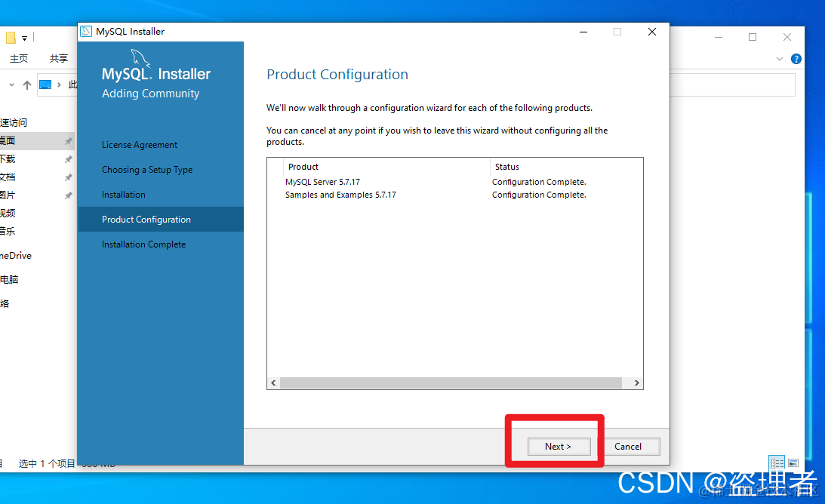Select 此电脑 in Explorer navigation pane
Image resolution: width=825 pixels, height=504 pixels.
10,279
